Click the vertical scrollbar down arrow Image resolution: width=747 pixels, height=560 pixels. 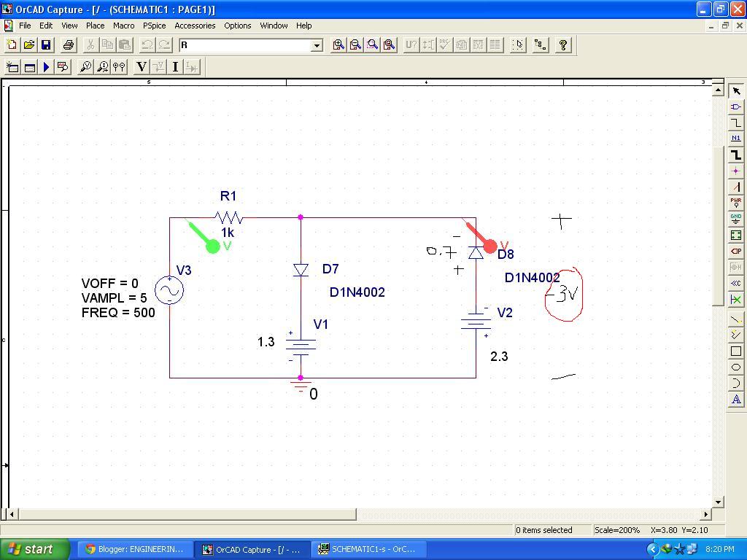(718, 502)
